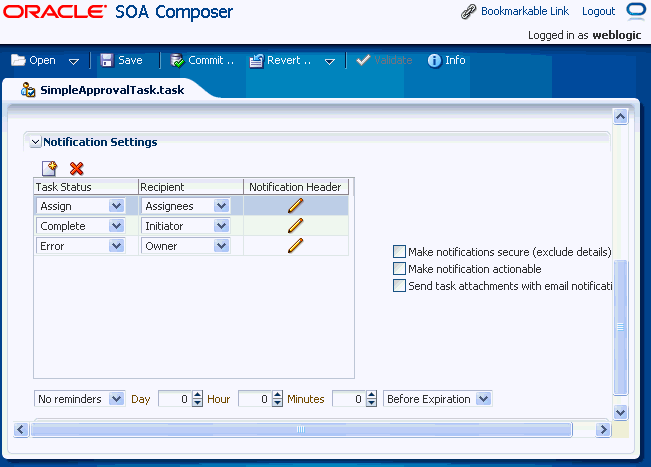Click the Validate checkmark icon
This screenshot has height=467, width=651.
[363, 60]
